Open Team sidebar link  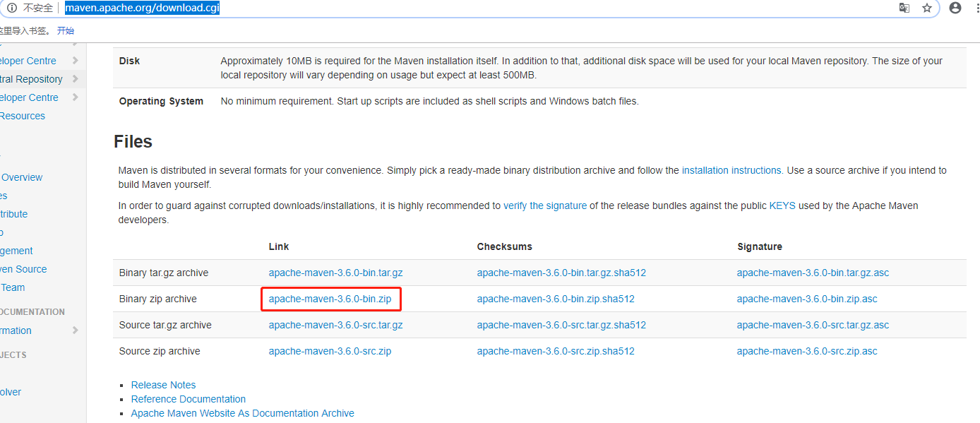point(13,287)
